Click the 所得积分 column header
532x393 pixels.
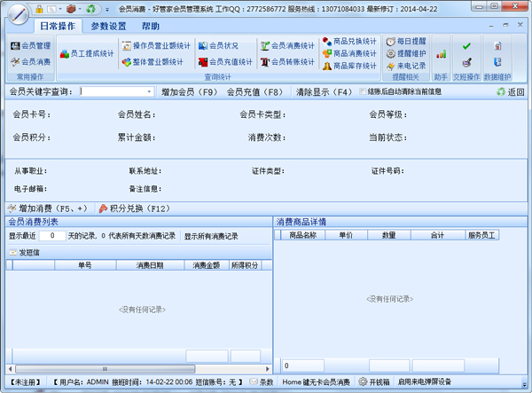click(245, 265)
